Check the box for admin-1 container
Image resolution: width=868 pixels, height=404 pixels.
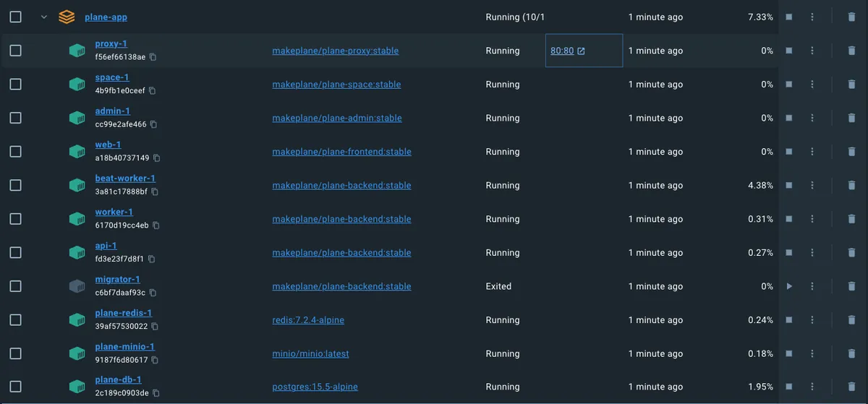pyautogui.click(x=15, y=118)
